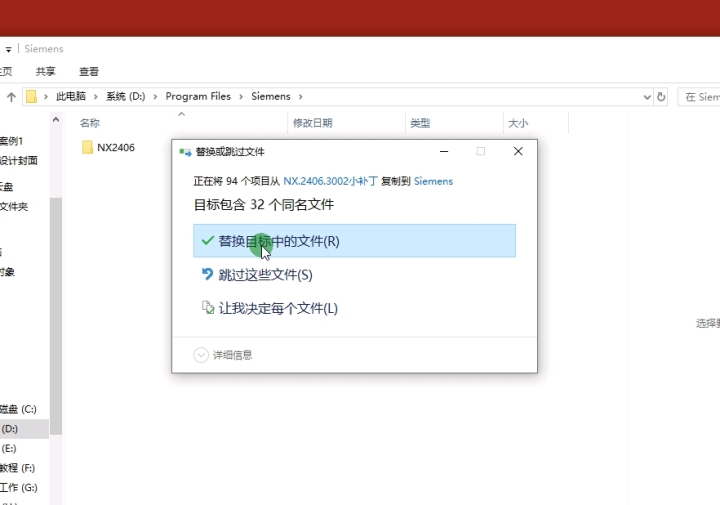Expand chevron after the Program Files breadcrumb
Viewport: 720px width, 505px height.
tap(241, 97)
